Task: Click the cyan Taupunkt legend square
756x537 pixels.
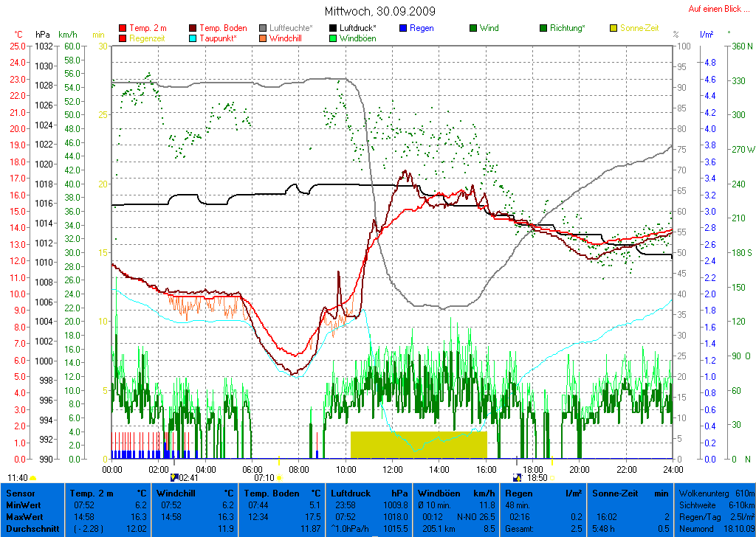Action: (193, 38)
